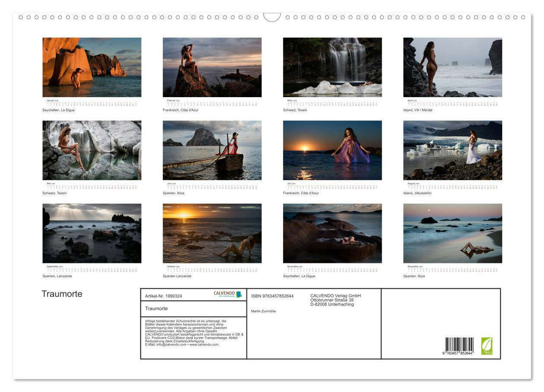This screenshot has width=544, height=392.
Task: Open the April Island, Vik i Mýrdal photo
Action: [x=452, y=67]
